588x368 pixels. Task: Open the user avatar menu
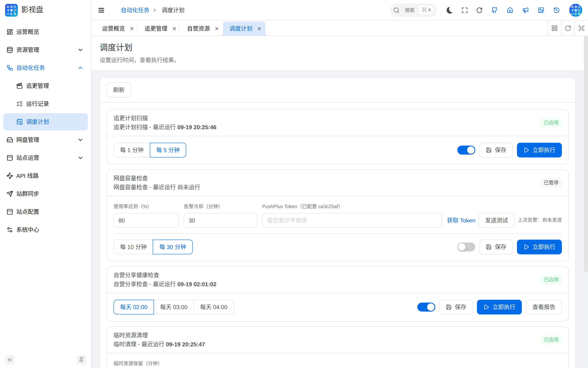click(576, 10)
